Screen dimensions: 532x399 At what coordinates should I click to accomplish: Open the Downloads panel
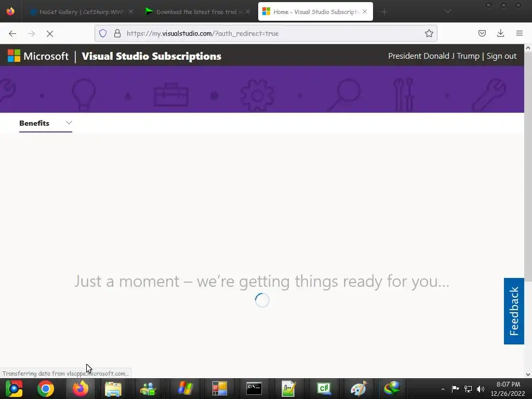coord(500,33)
